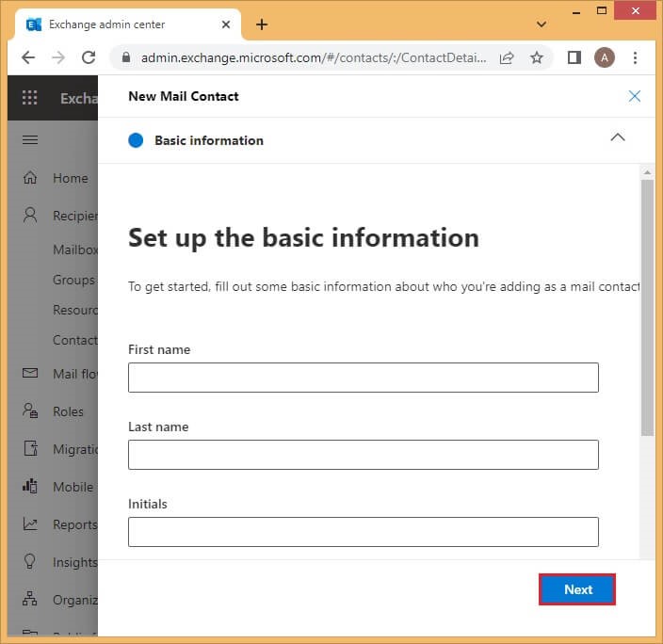Click the site padlock icon

pyautogui.click(x=126, y=57)
